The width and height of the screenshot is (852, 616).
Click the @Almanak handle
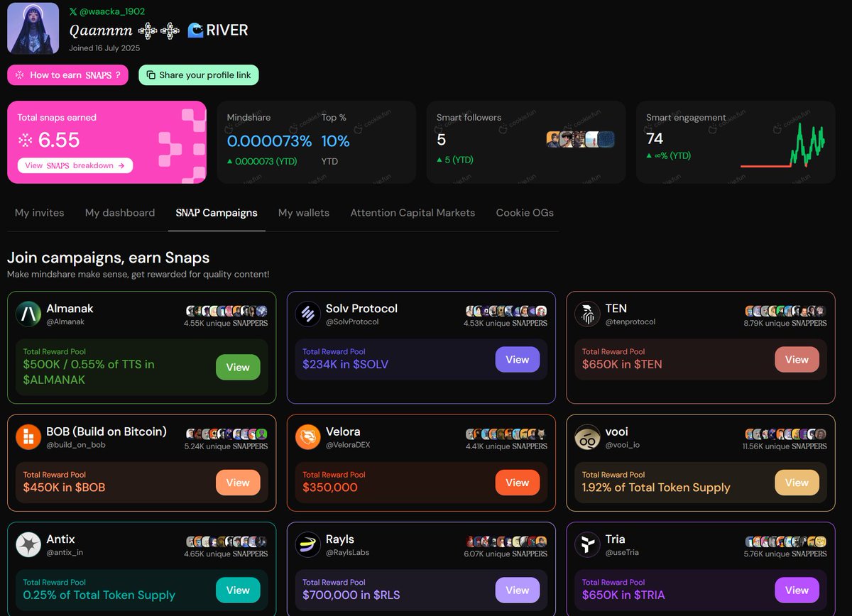coord(65,321)
